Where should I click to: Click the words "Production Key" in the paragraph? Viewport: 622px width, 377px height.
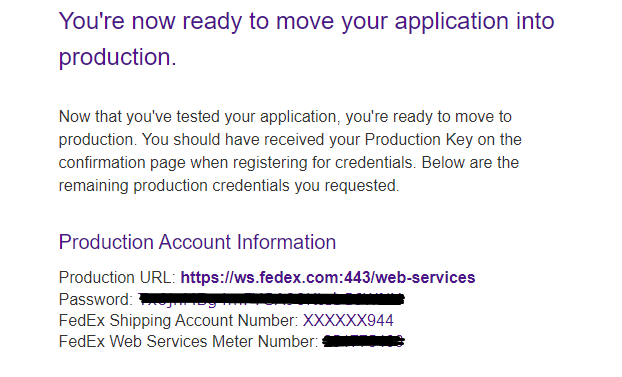419,140
